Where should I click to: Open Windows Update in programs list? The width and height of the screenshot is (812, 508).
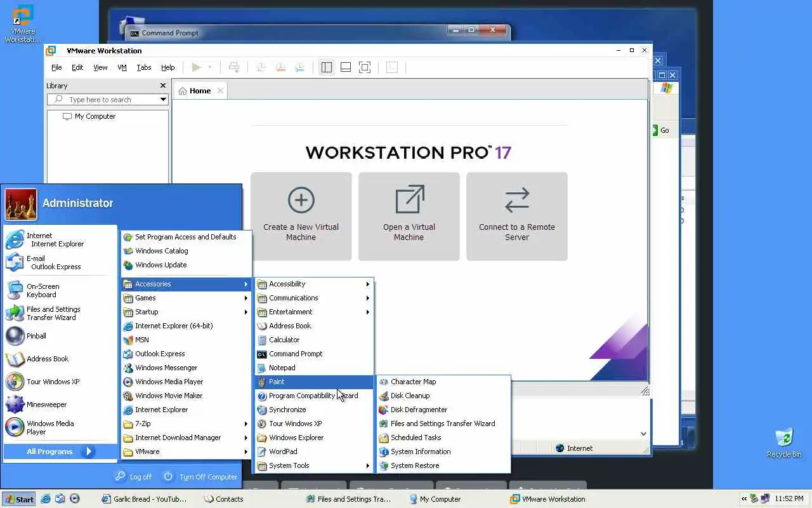186,265
